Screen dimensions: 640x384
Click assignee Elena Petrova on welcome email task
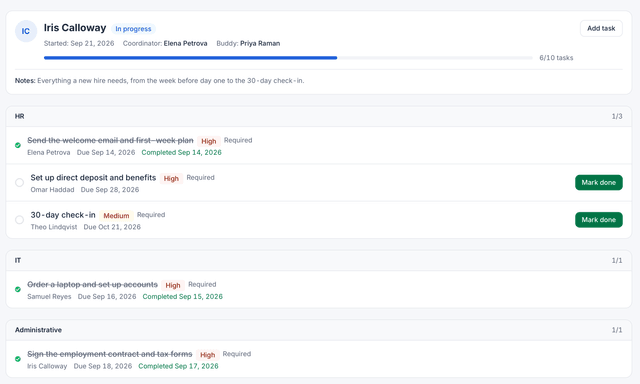click(49, 153)
